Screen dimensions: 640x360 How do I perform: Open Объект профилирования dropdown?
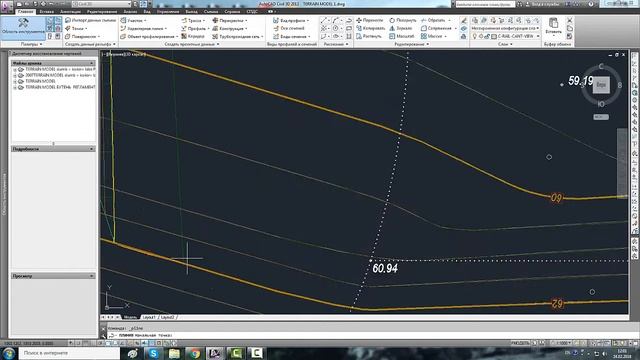click(149, 37)
